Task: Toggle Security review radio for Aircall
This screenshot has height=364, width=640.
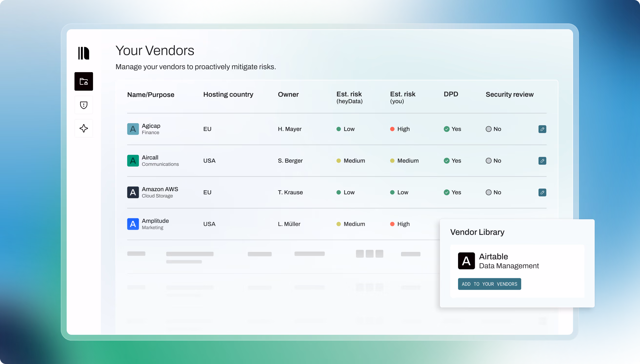Action: coord(488,161)
